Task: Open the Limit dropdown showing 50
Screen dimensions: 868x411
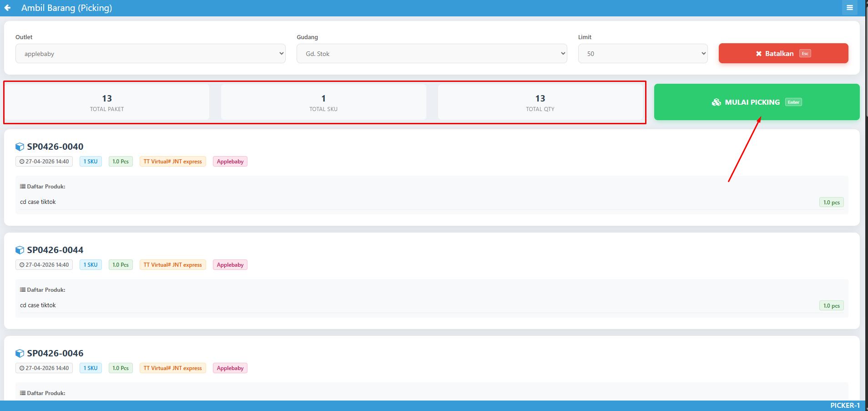Action: (643, 54)
